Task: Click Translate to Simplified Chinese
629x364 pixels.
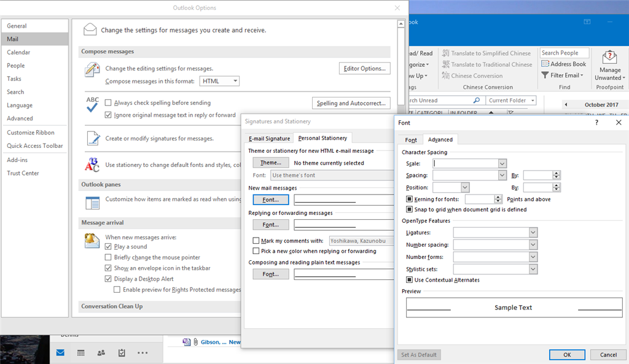Action: tap(486, 53)
